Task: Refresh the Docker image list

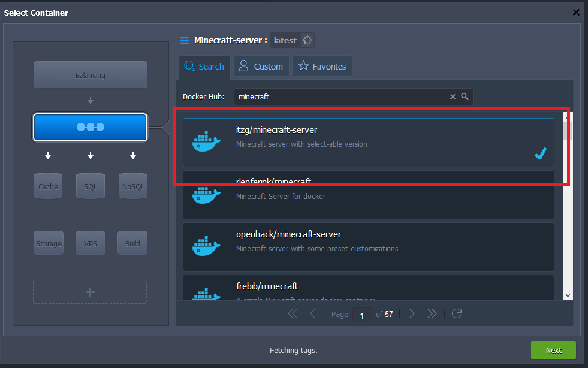Action: (457, 313)
